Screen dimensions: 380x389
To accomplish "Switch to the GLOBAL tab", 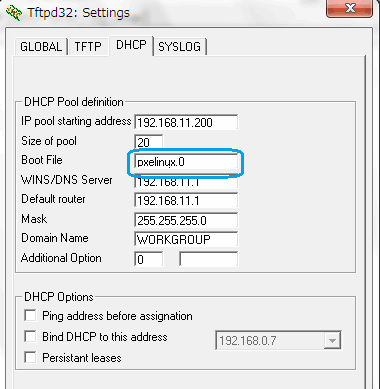I will click(41, 47).
